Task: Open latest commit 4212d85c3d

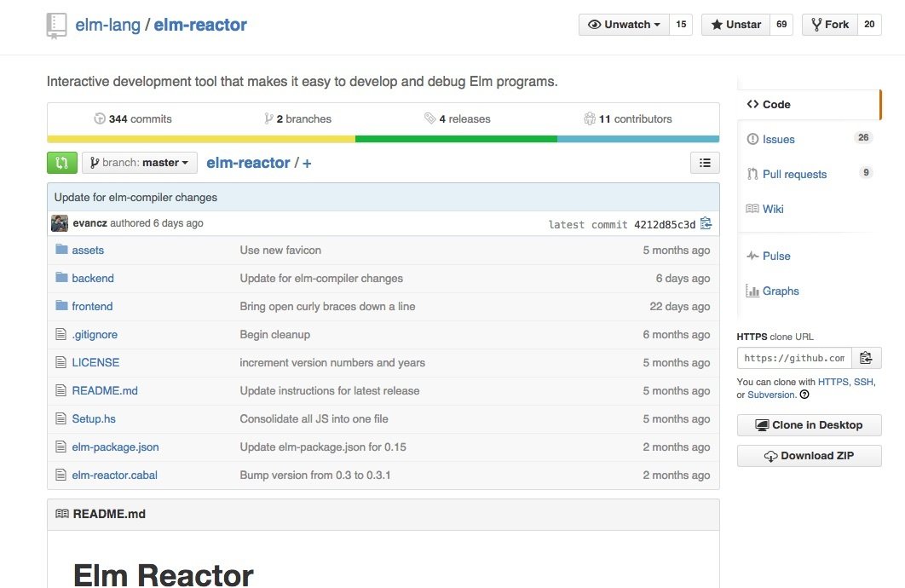Action: tap(665, 224)
